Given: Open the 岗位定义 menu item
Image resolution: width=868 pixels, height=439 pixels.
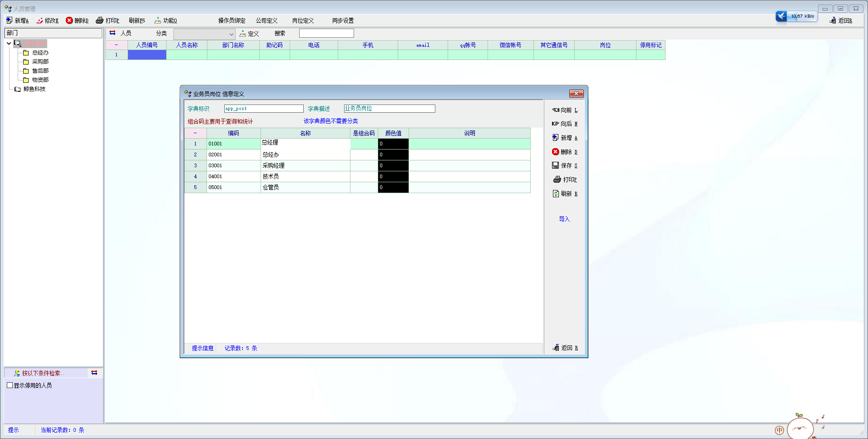Looking at the screenshot, I should click(303, 20).
